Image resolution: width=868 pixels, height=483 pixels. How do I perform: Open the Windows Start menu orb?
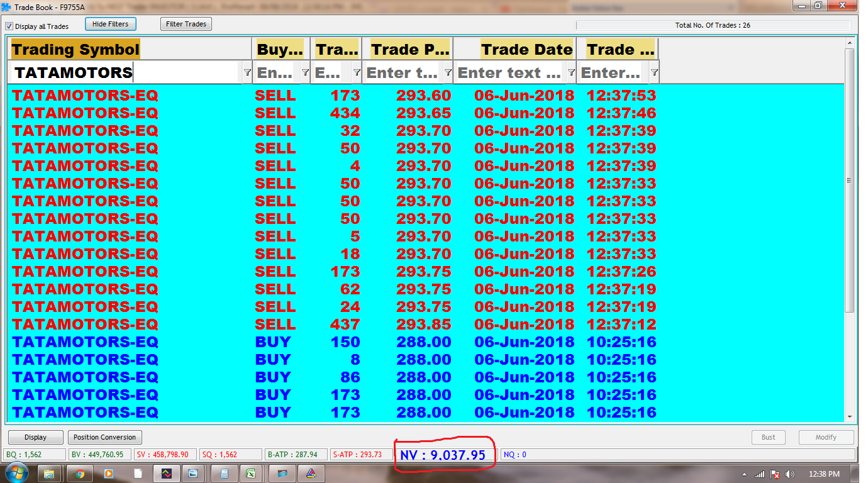(x=17, y=473)
